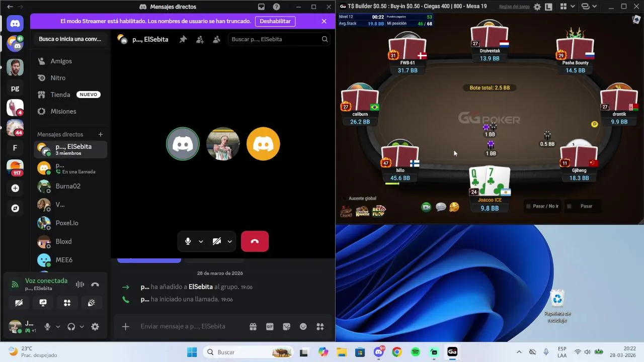644x362 pixels.
Task: Open noise suppression waveform icon
Action: 79,285
